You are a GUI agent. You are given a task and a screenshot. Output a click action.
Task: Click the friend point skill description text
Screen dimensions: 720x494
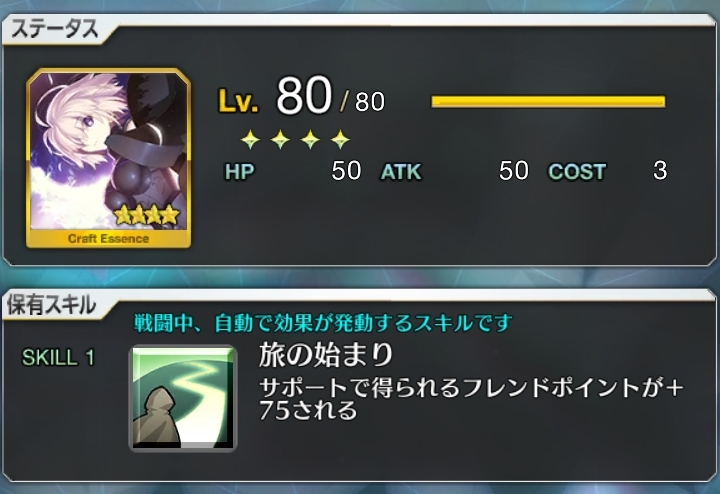(471, 399)
